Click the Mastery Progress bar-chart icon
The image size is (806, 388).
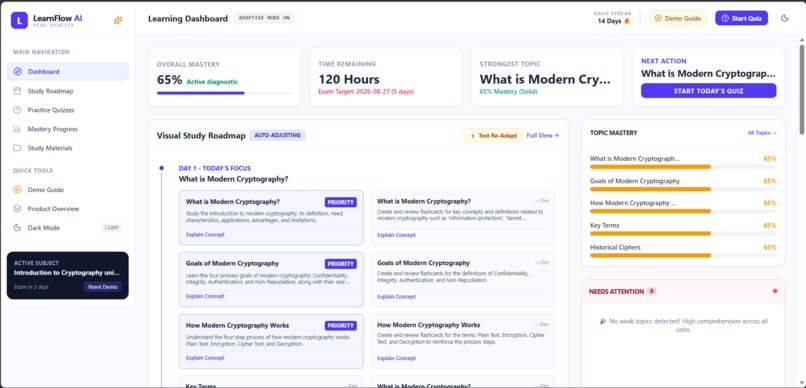(17, 129)
